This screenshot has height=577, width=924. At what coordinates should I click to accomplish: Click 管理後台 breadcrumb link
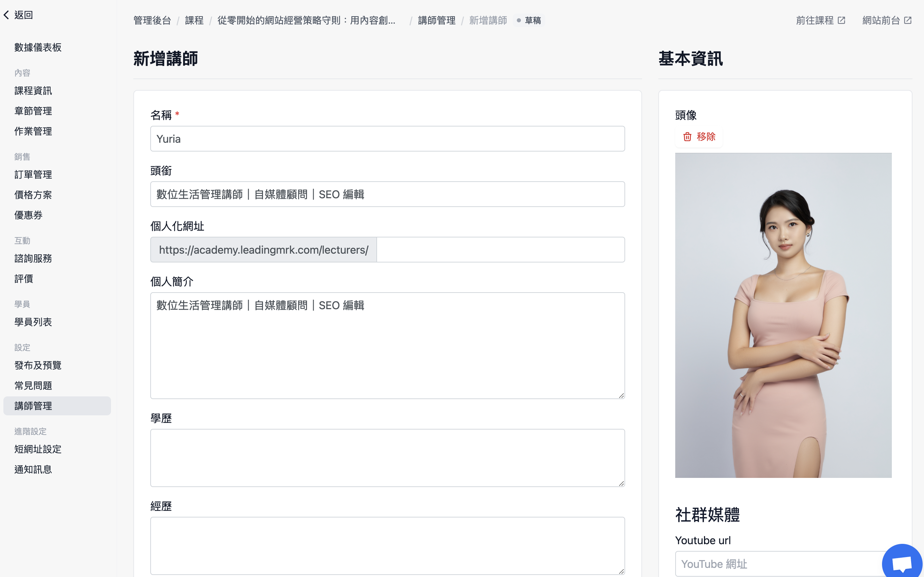(x=152, y=20)
